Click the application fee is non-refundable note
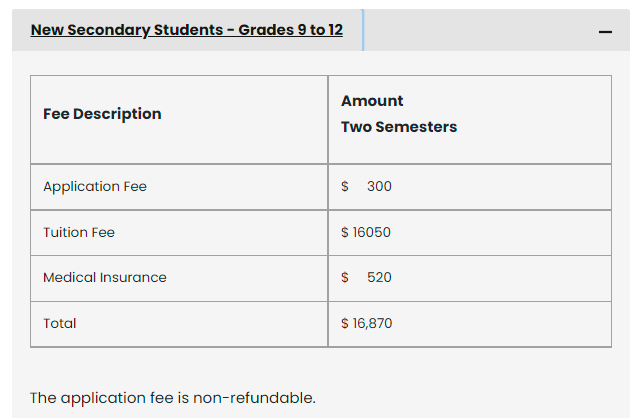This screenshot has height=418, width=636. tap(173, 398)
